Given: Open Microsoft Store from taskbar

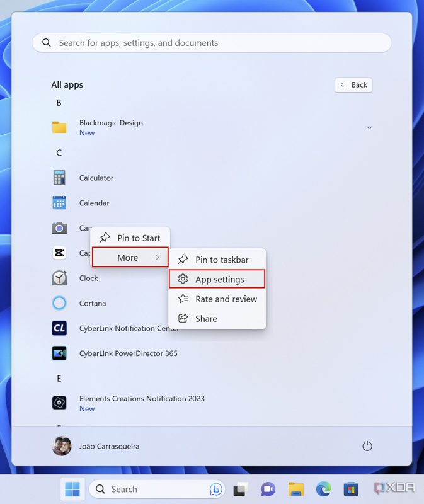Looking at the screenshot, I should (x=351, y=490).
